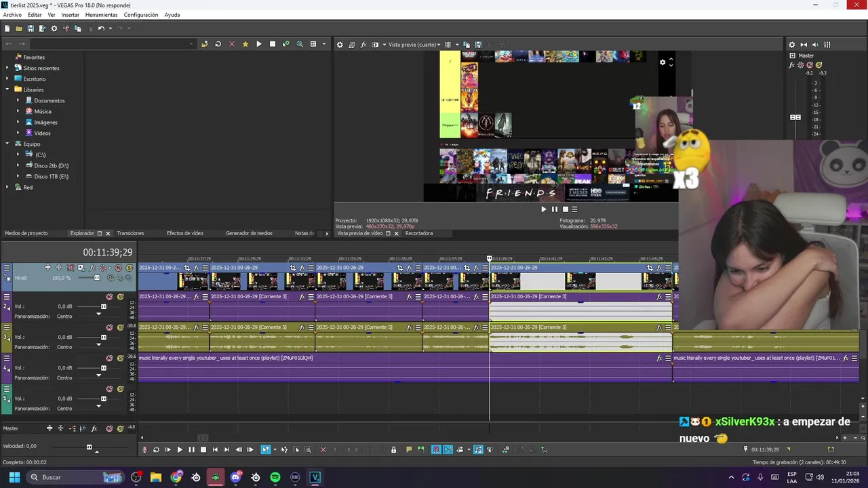Open project properties gear in top toolbar

tap(54, 28)
